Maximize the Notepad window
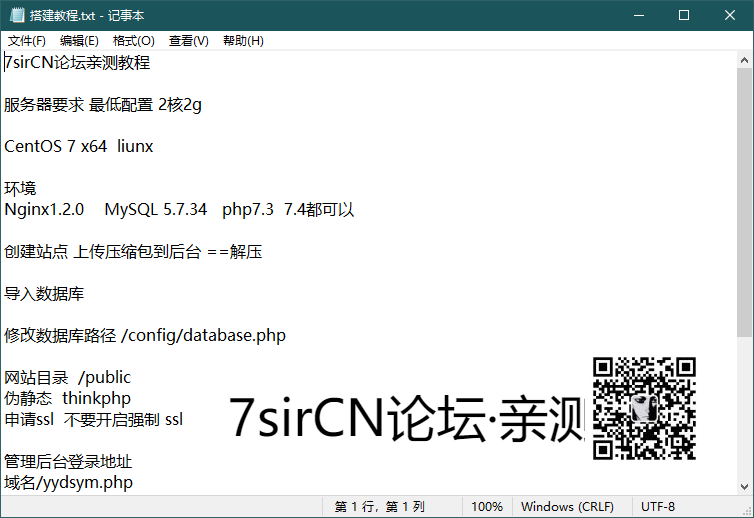Viewport: 754px width, 518px height. (x=684, y=15)
